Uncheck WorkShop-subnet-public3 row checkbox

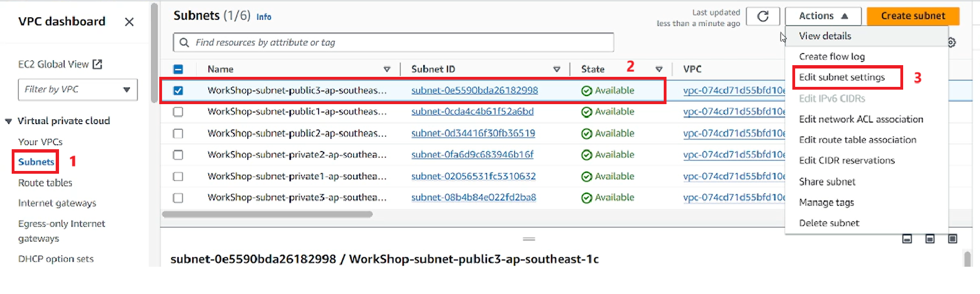click(x=178, y=90)
